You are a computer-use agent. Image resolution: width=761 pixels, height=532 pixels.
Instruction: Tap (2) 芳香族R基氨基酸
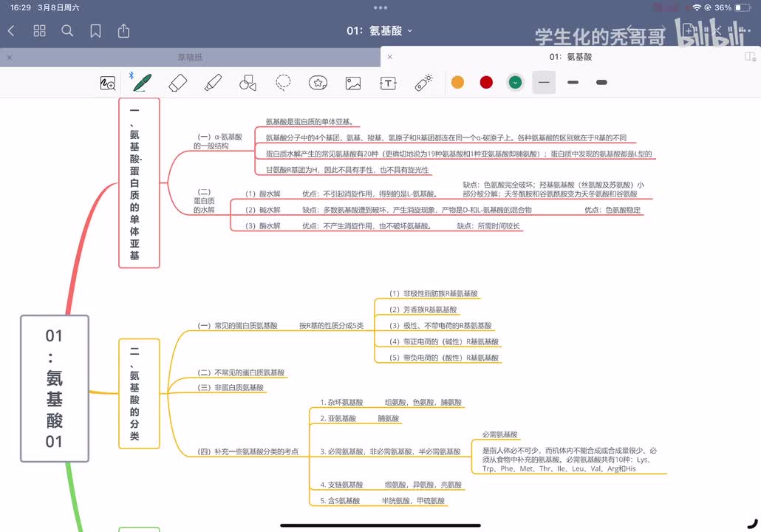pyautogui.click(x=423, y=309)
